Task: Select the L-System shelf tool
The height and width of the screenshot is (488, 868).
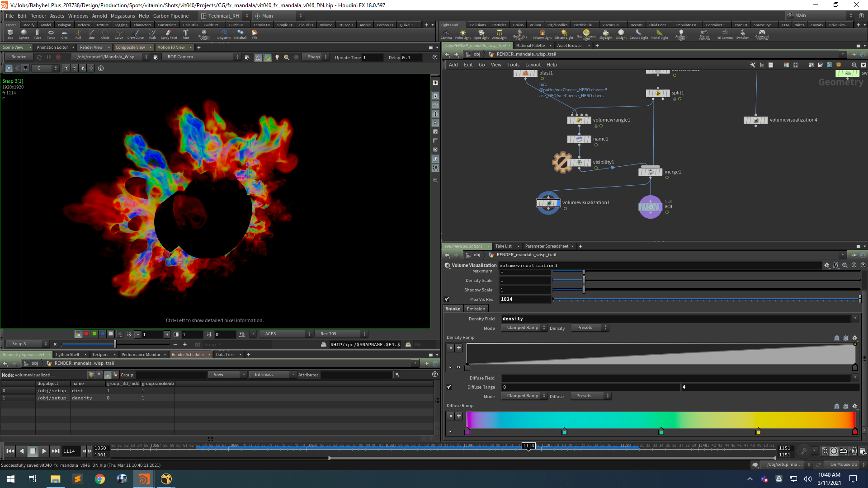Action: (x=224, y=34)
